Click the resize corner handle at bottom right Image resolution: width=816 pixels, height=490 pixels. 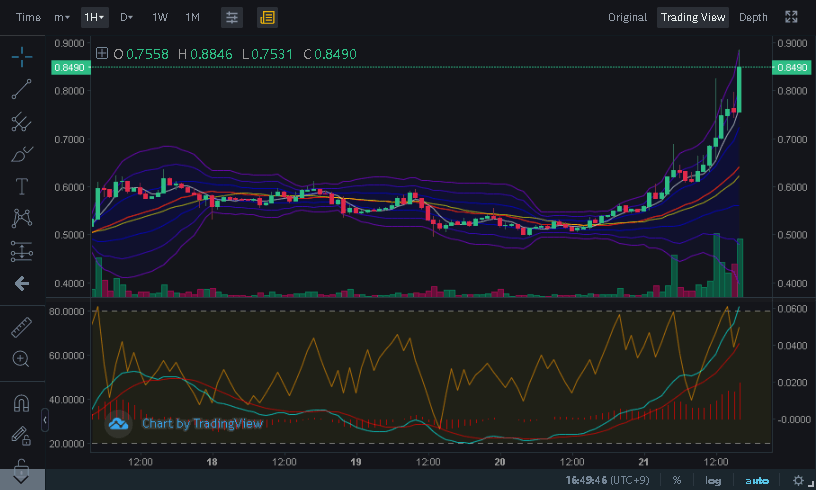coord(811,485)
